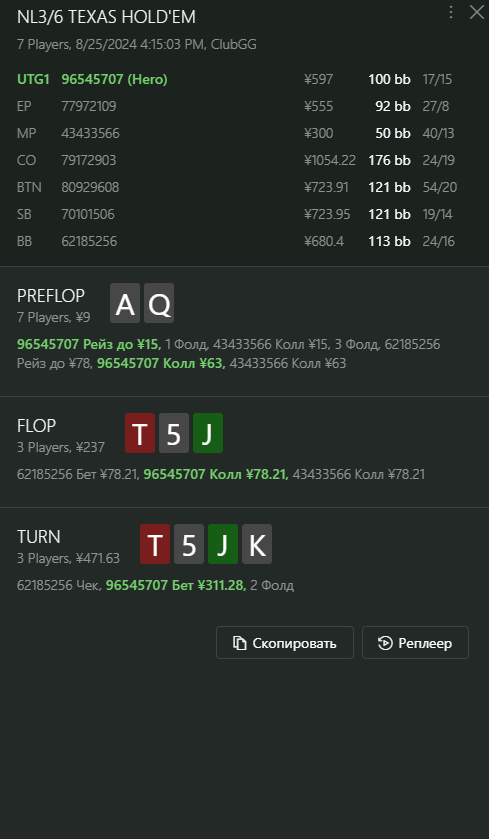Select the preflop Queen hole card
The image size is (489, 839).
pos(159,303)
